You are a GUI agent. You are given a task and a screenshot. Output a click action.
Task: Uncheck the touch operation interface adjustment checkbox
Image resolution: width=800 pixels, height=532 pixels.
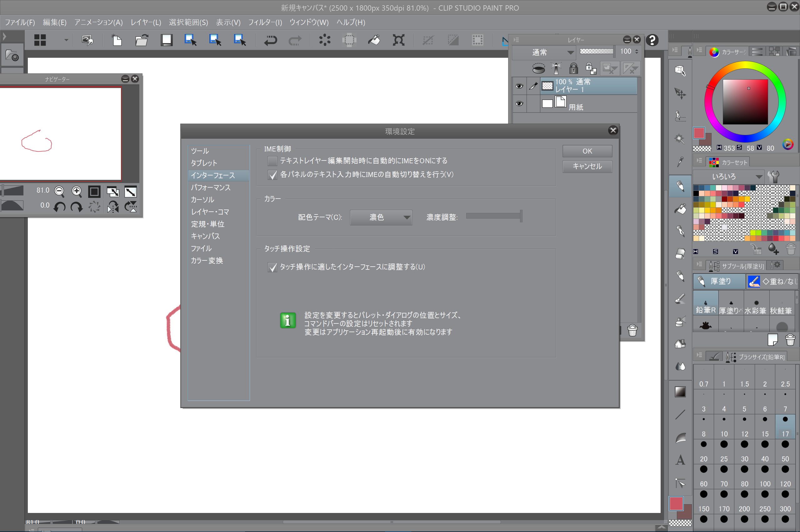272,267
